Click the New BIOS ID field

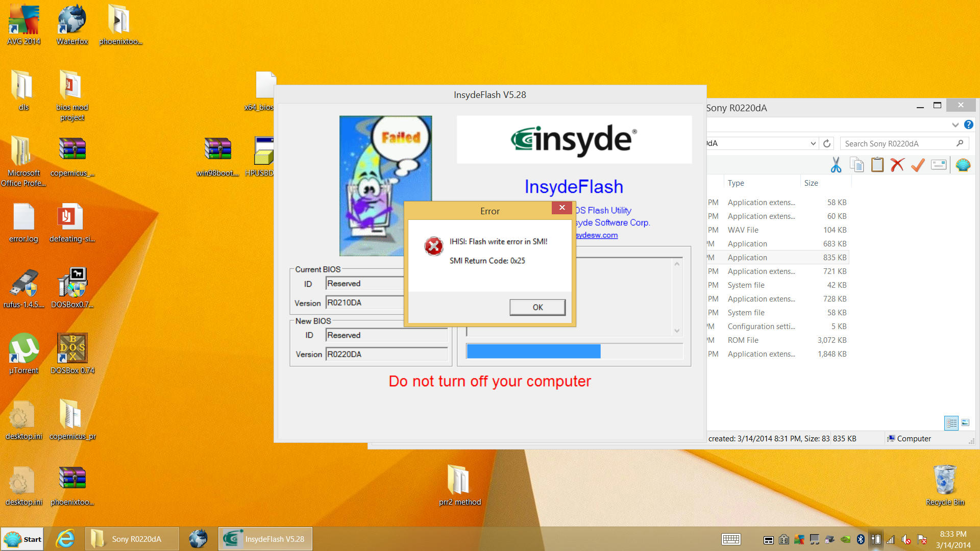pyautogui.click(x=386, y=335)
